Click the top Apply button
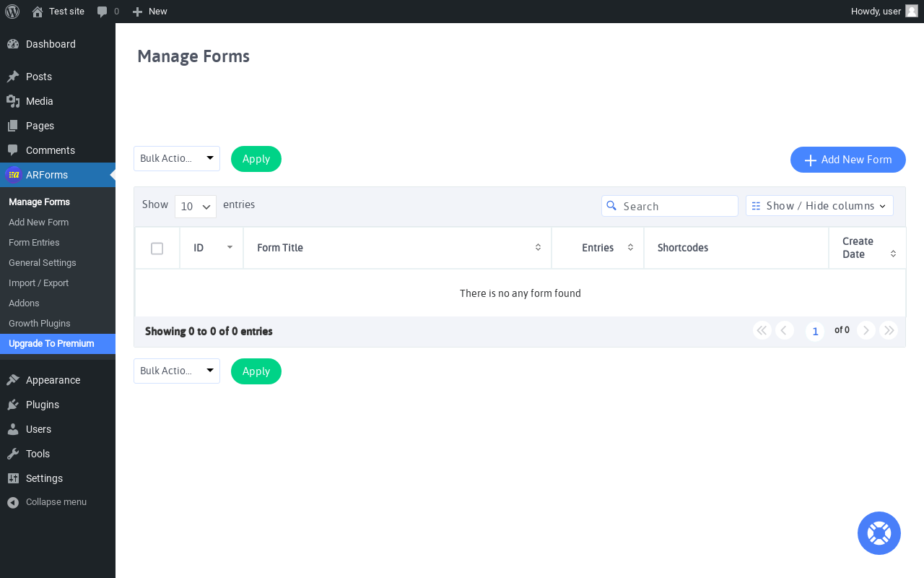924x578 pixels. click(x=256, y=159)
